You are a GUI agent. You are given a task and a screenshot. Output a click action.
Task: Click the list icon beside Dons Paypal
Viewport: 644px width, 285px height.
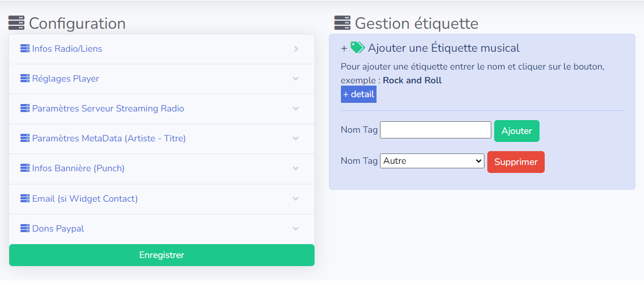click(x=25, y=228)
